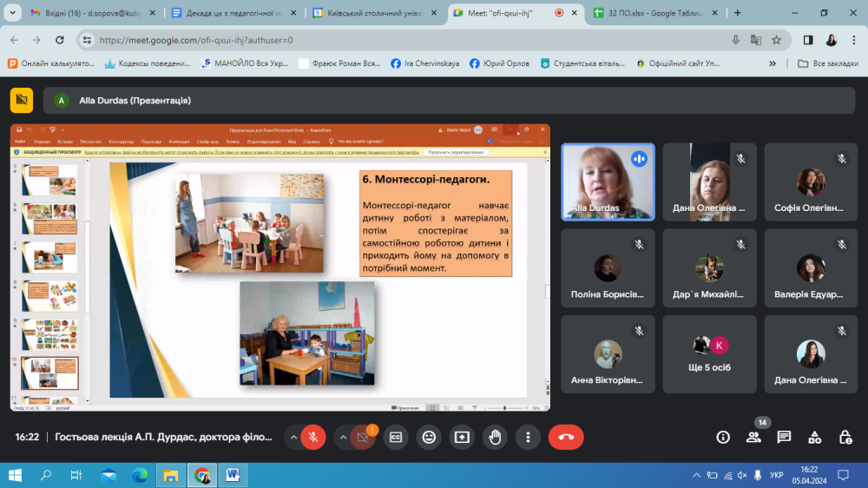
Task: Click the 'Ще 5 осіб' participants tile
Action: pyautogui.click(x=709, y=354)
